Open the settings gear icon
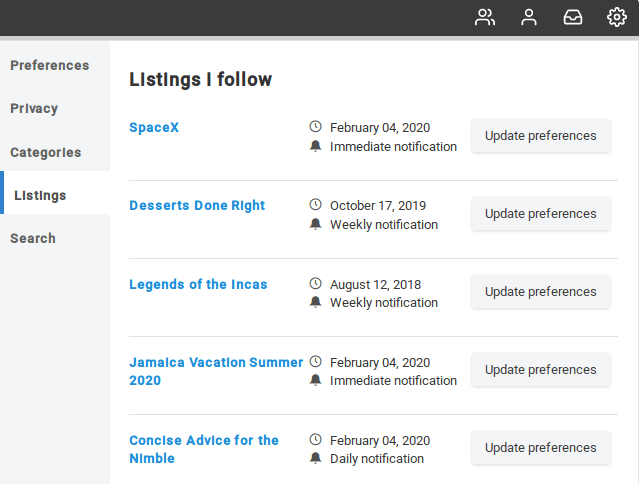This screenshot has height=484, width=639. click(617, 18)
